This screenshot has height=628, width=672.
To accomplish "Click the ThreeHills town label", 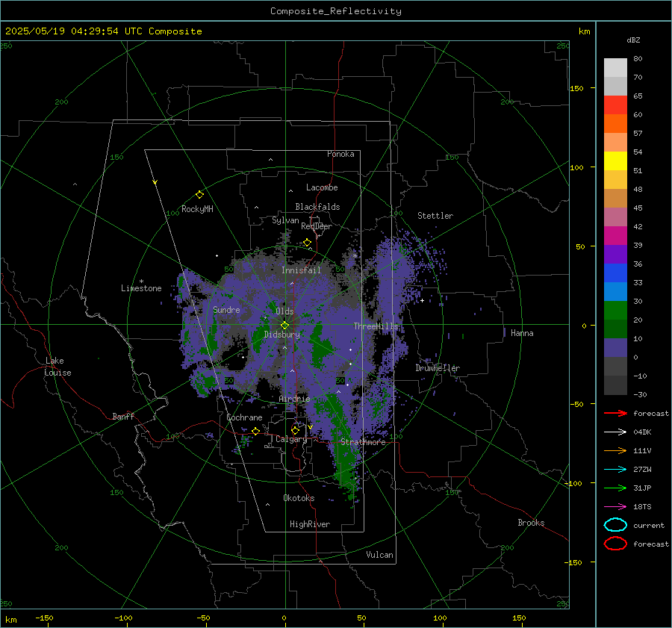I will click(x=376, y=326).
